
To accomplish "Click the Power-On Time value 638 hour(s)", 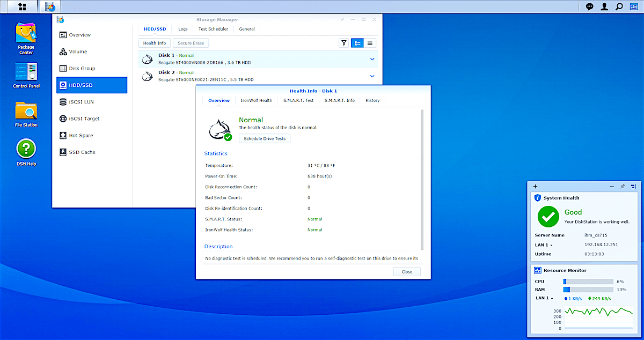I will [x=320, y=176].
